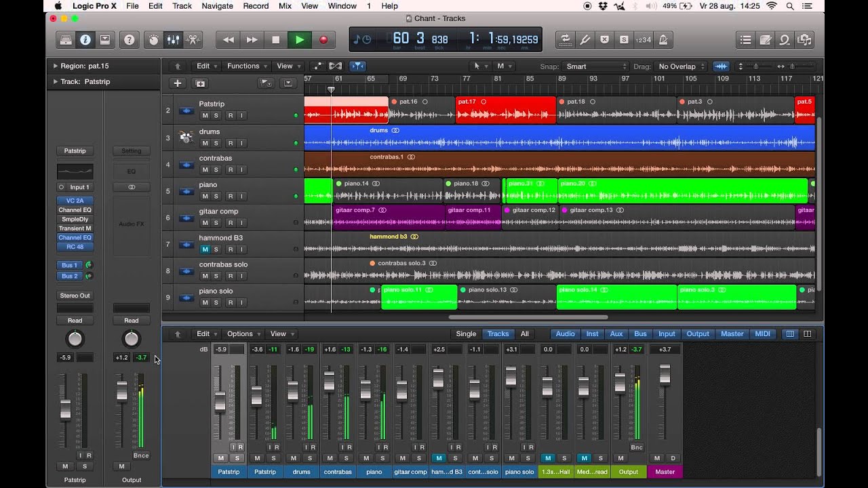
Task: Open the pointer tool selection menu
Action: tap(480, 66)
